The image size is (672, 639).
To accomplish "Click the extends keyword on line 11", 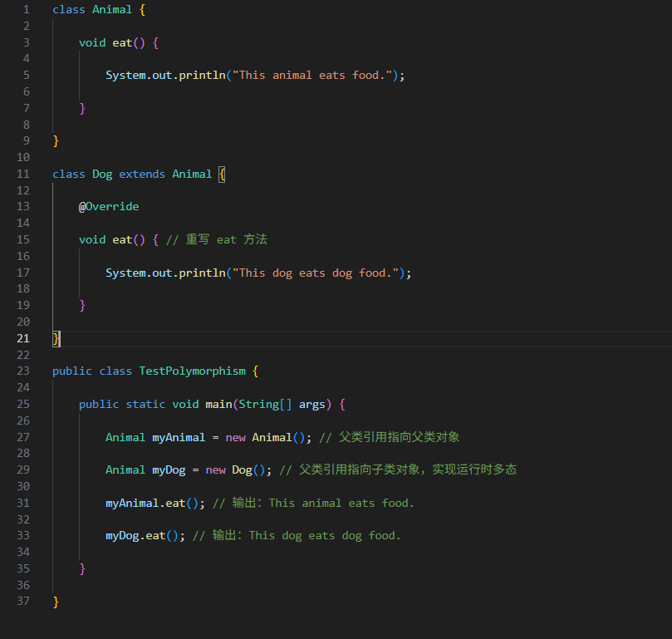I will 142,174.
